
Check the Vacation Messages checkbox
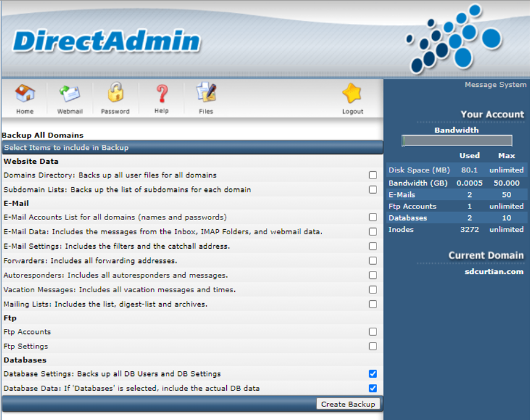373,290
